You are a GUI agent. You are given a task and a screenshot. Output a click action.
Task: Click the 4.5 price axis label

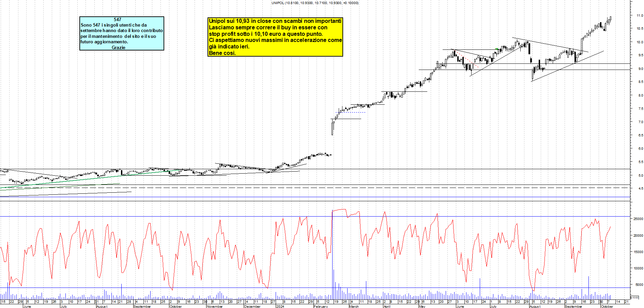pos(641,189)
